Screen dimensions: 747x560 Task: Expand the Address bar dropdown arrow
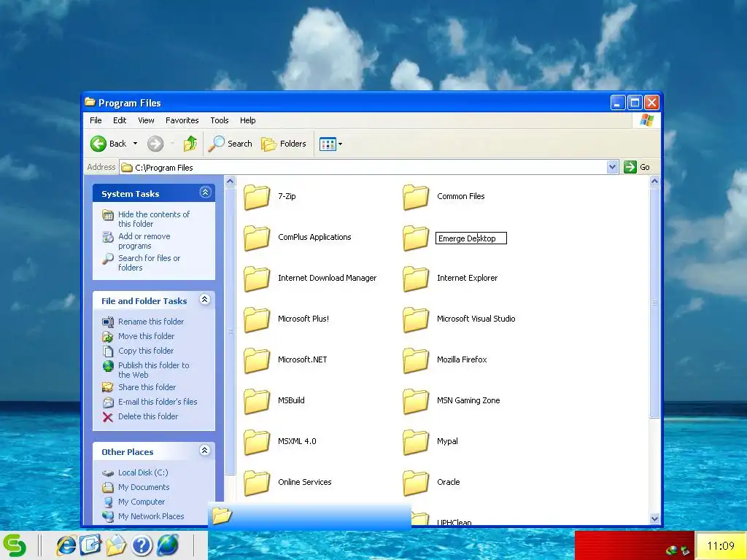click(x=613, y=167)
